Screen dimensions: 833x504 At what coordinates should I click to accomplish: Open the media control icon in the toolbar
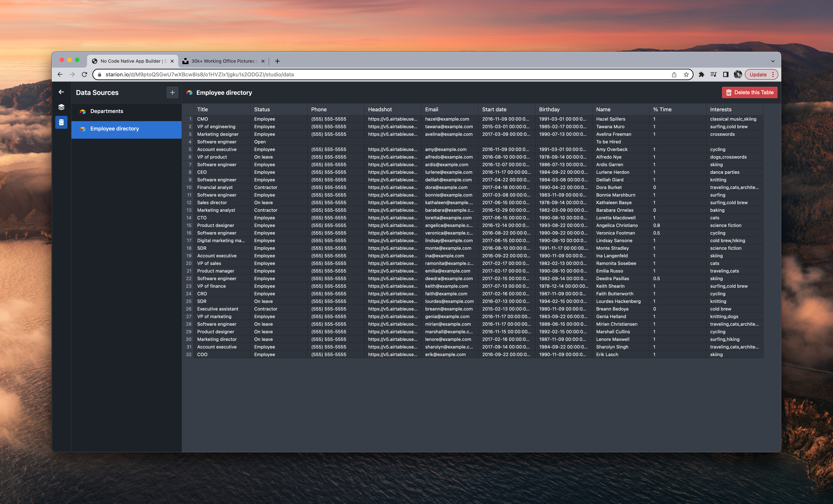(x=714, y=75)
